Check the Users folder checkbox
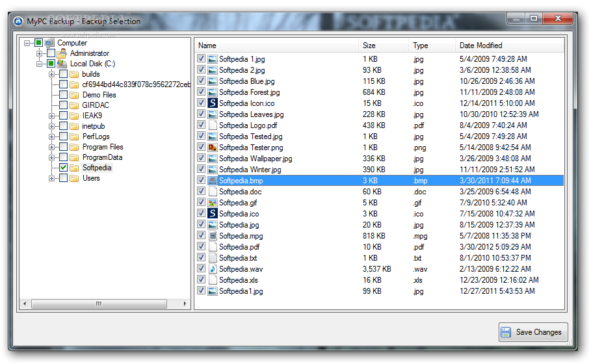591x364 pixels. point(63,178)
